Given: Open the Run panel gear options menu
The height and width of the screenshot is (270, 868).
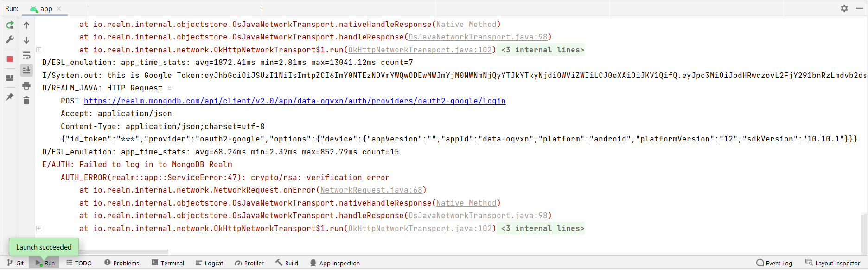Looking at the screenshot, I should [x=844, y=8].
